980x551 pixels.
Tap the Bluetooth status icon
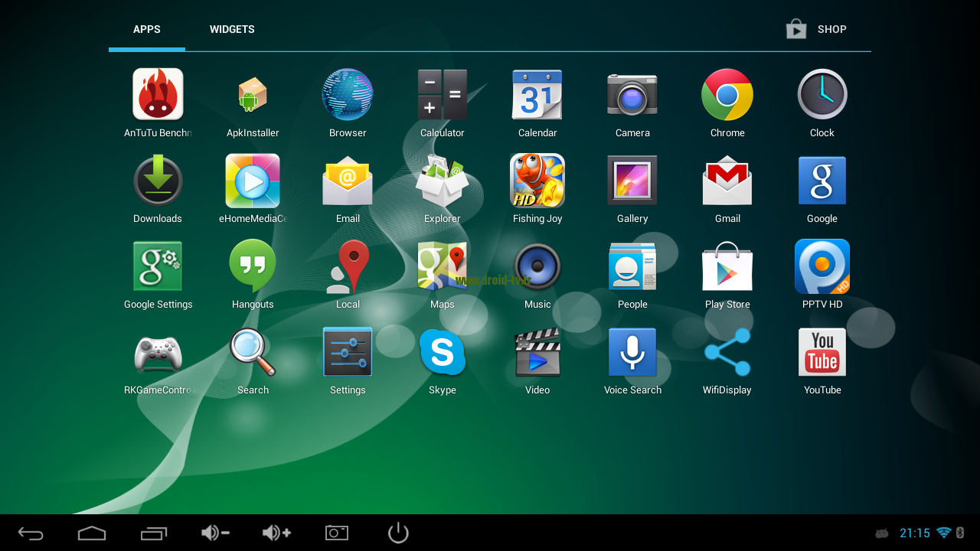coord(960,533)
